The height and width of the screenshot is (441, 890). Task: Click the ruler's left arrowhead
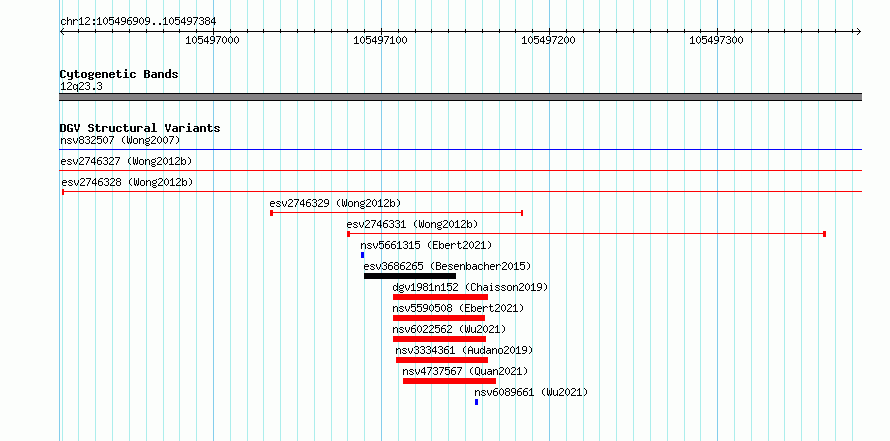click(x=62, y=31)
